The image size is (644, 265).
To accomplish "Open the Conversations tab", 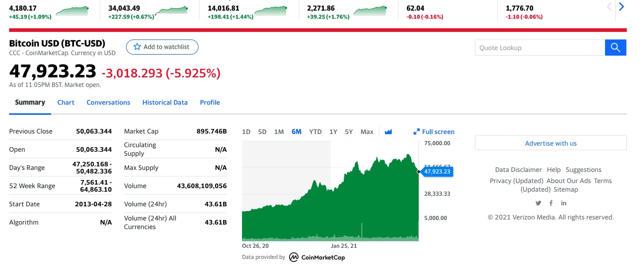I will click(x=108, y=102).
